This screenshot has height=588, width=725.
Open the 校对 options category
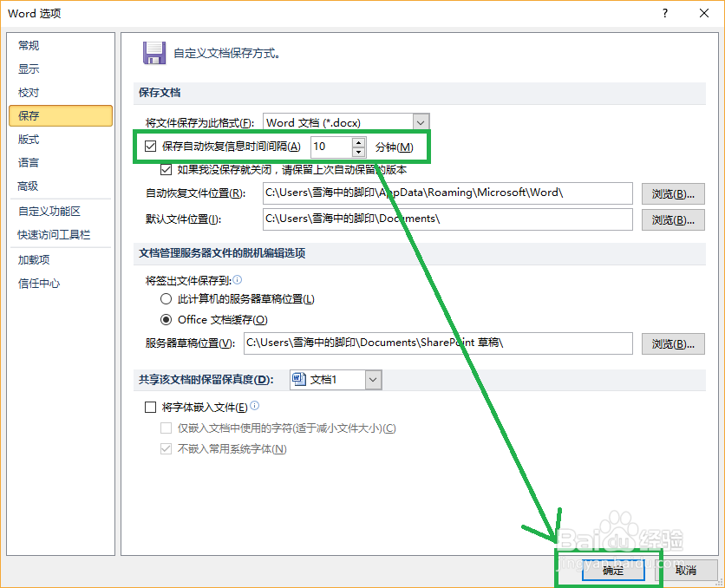coord(61,93)
